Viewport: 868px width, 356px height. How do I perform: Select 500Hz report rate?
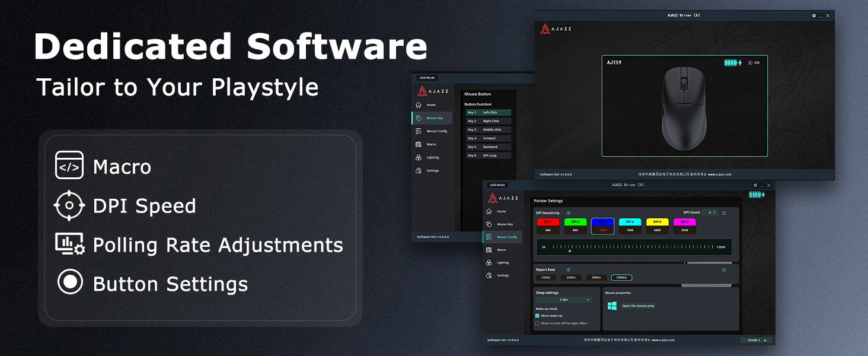click(596, 278)
